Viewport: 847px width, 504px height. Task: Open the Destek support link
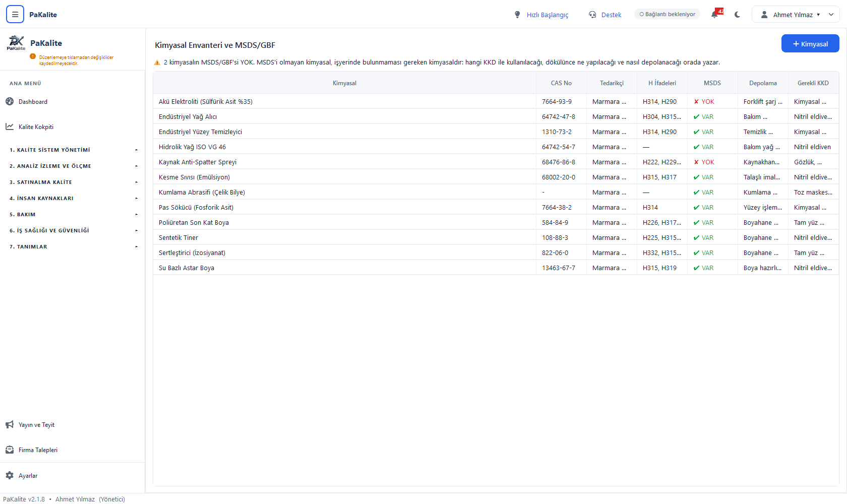click(606, 15)
